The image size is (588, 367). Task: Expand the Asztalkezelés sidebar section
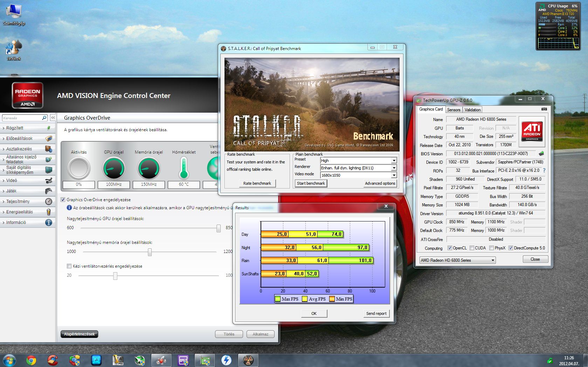[x=27, y=149]
